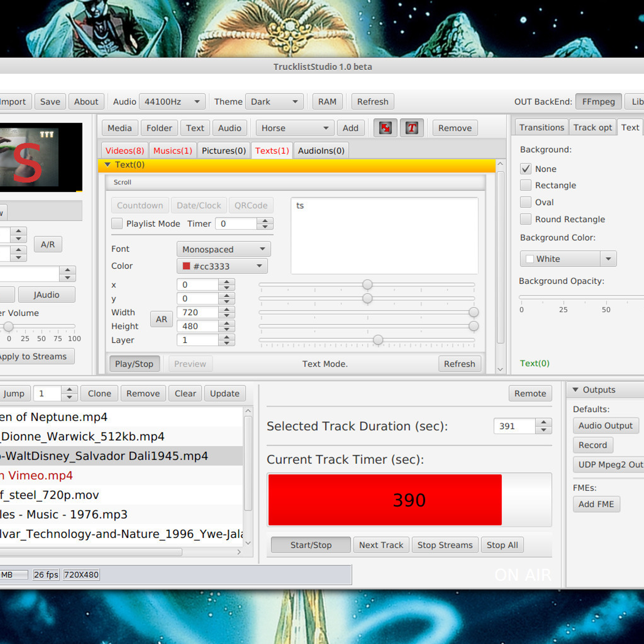Viewport: 644px width, 644px height.
Task: Click the top toolbar Refresh button
Action: [x=373, y=102]
